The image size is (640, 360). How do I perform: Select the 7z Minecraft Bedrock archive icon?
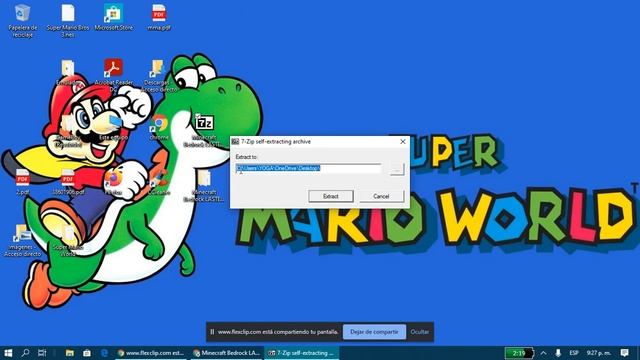coord(204,131)
